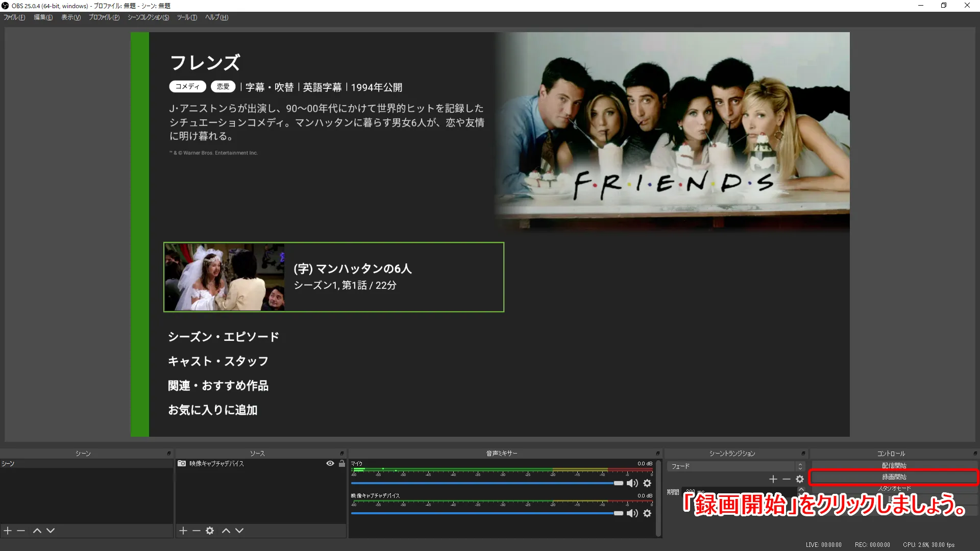
Task: Open the 表示 menu
Action: [x=71, y=17]
